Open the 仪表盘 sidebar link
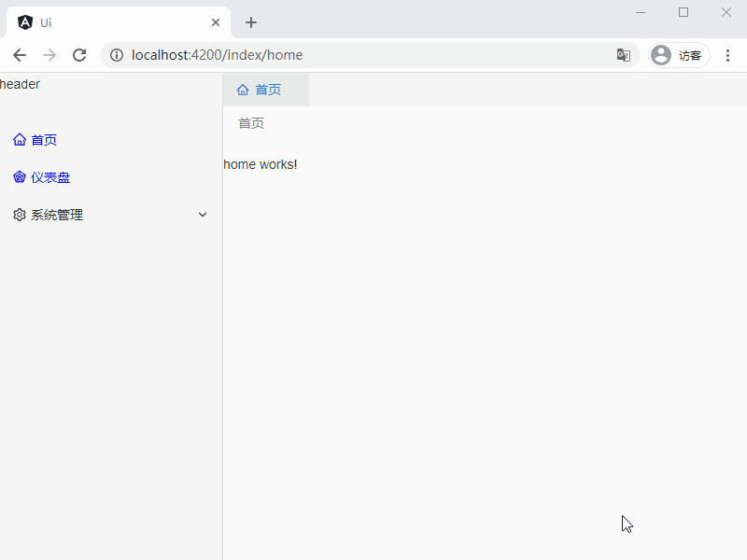The height and width of the screenshot is (560, 747). pos(50,177)
